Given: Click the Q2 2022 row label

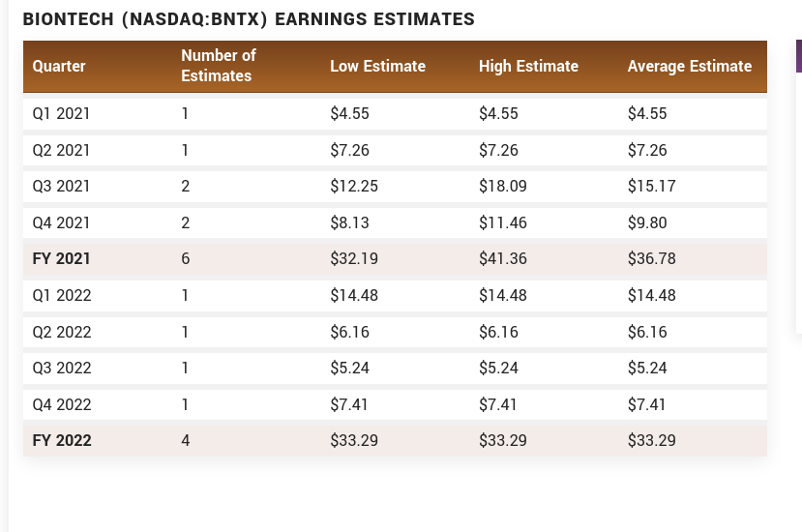Looking at the screenshot, I should (x=62, y=333).
